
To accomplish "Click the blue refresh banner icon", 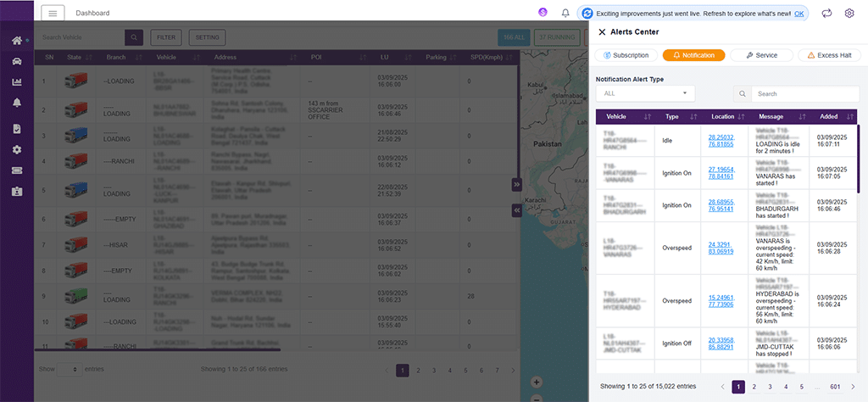I will pos(588,13).
